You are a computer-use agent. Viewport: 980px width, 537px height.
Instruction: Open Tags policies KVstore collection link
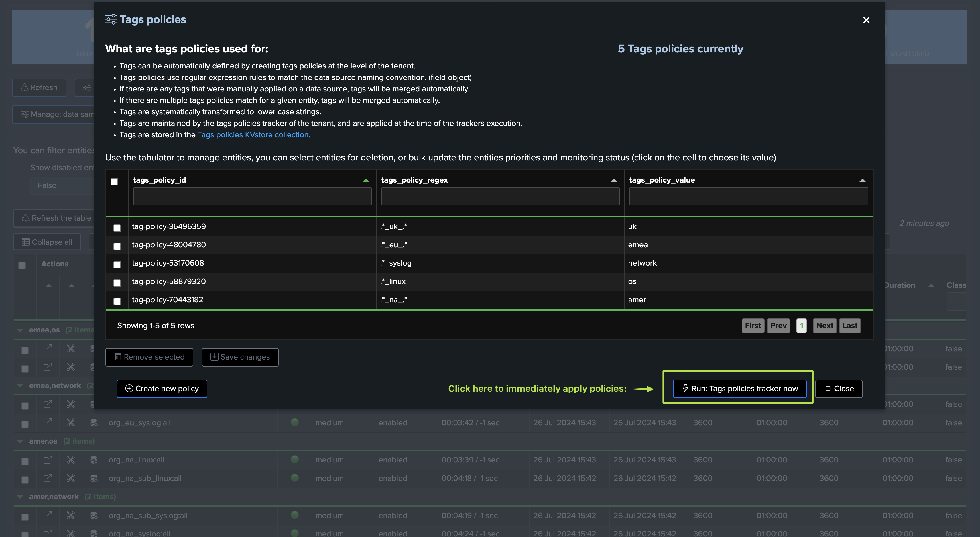[254, 135]
